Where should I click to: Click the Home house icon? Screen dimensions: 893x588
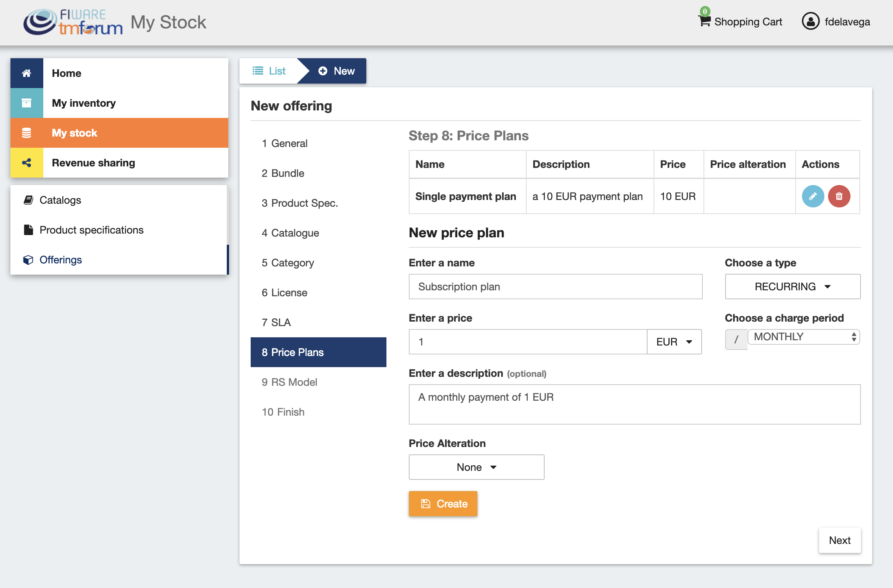tap(26, 73)
